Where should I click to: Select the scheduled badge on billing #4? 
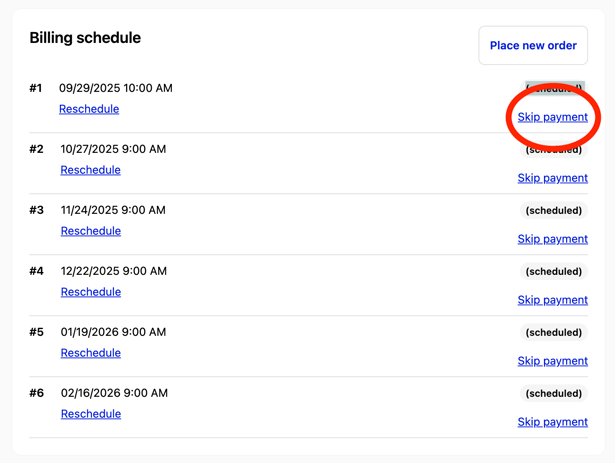point(553,272)
